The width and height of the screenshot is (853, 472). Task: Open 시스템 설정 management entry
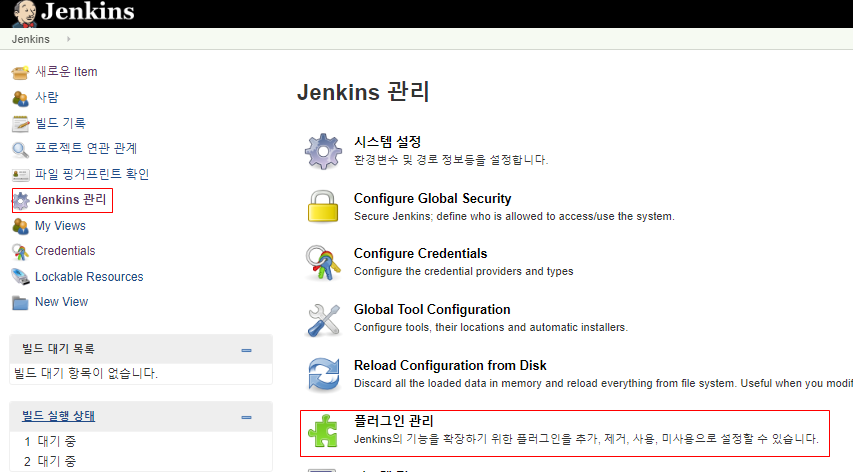(x=387, y=142)
